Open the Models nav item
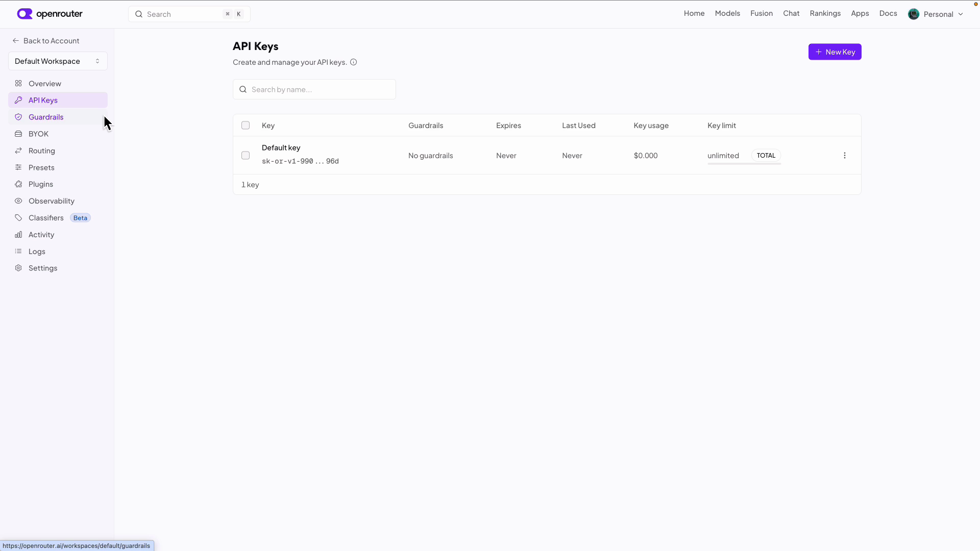 (x=727, y=13)
